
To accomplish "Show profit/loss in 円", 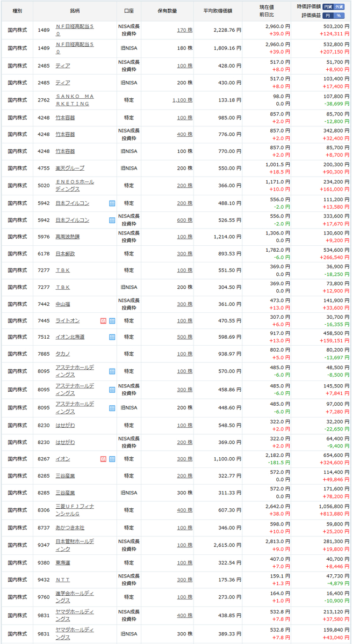I will tap(327, 15).
